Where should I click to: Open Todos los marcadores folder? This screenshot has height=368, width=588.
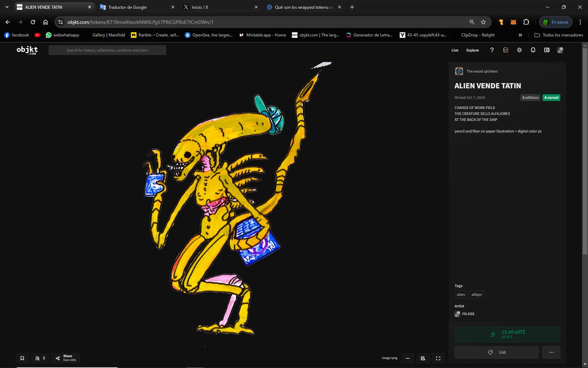tap(559, 35)
